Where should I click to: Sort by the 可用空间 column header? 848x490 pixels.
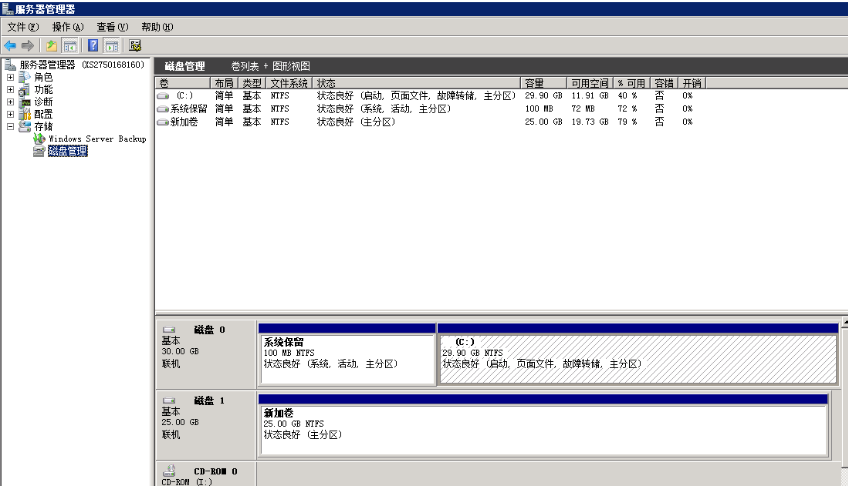[589, 83]
